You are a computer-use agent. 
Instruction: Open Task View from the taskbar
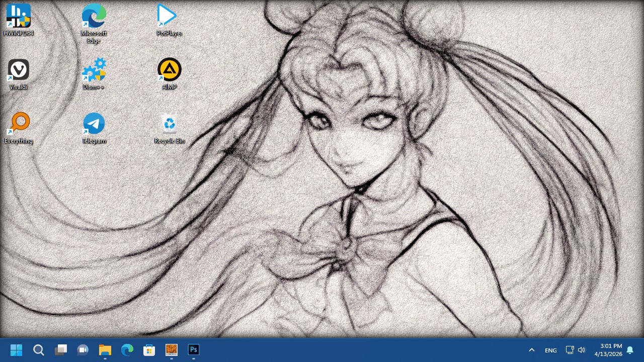click(61, 350)
